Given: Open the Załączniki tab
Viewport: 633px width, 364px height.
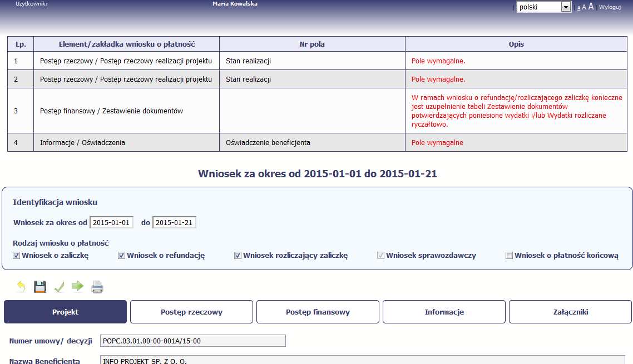Looking at the screenshot, I should click(571, 312).
